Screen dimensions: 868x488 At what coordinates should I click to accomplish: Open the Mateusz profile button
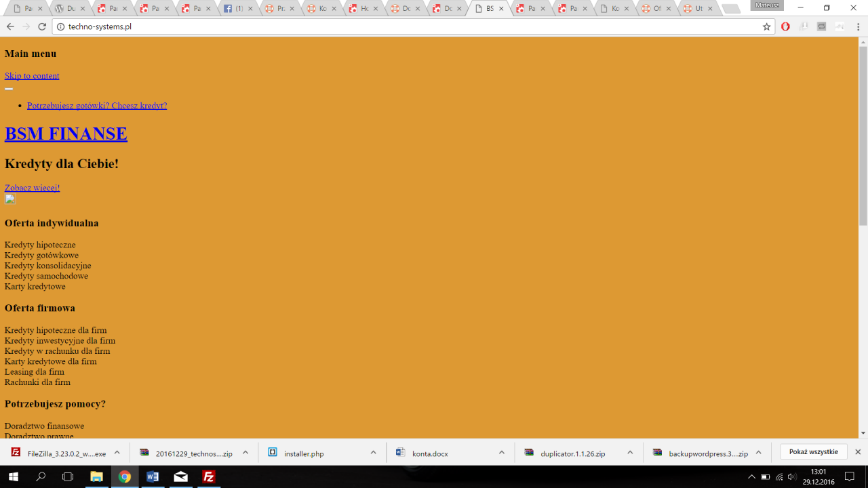coord(767,5)
